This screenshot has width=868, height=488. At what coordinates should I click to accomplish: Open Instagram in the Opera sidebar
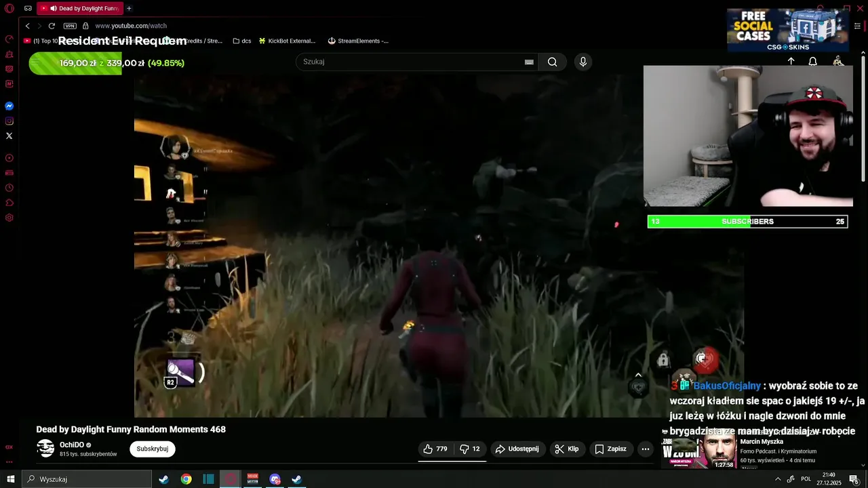click(x=9, y=121)
